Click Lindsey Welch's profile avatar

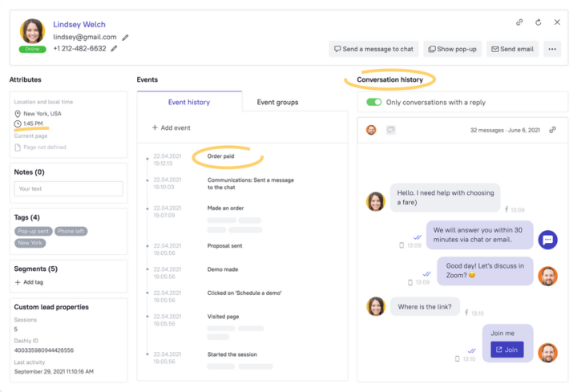pyautogui.click(x=32, y=31)
